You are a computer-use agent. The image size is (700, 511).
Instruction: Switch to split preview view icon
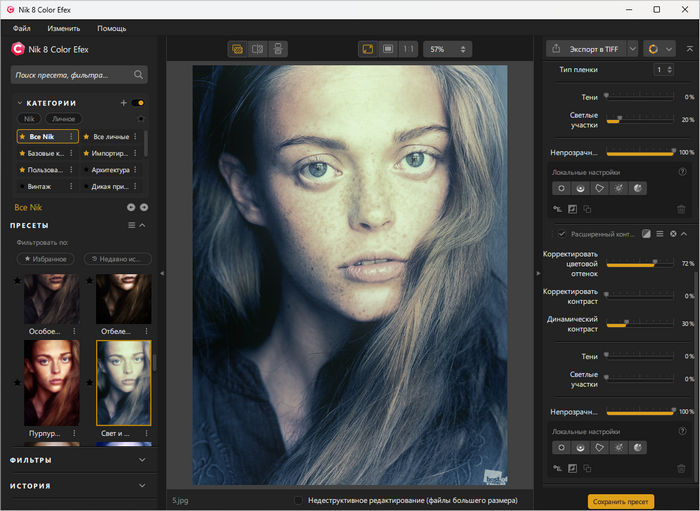point(258,48)
